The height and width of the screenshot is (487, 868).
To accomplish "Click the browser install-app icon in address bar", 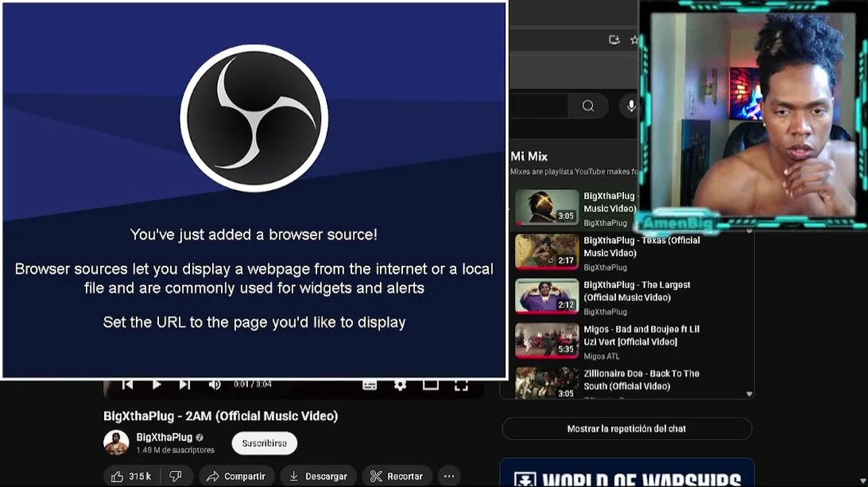I will [x=614, y=40].
